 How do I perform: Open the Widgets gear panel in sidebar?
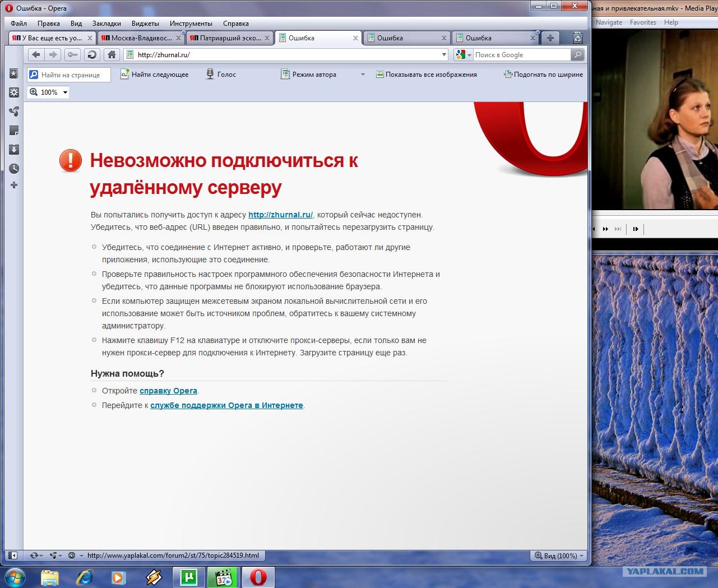pos(14,92)
